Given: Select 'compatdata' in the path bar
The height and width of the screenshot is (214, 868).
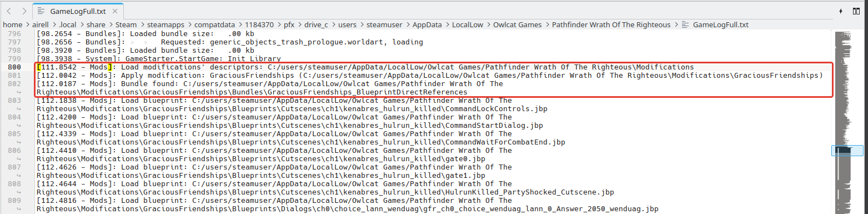Looking at the screenshot, I should (214, 24).
